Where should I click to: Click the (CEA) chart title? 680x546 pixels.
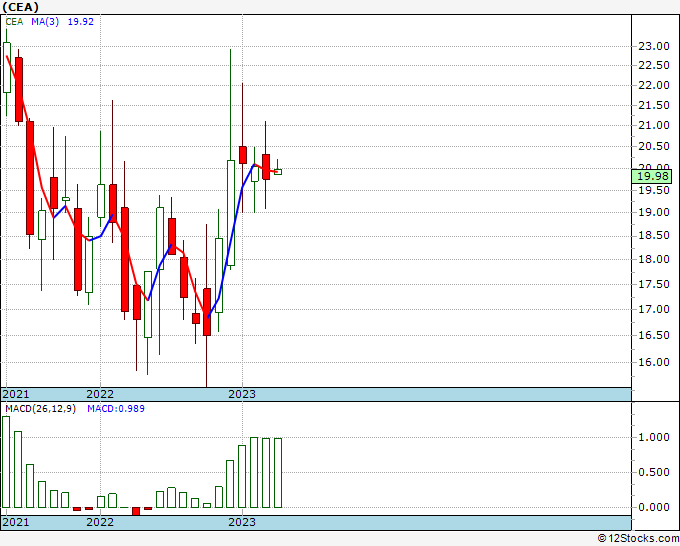coord(20,7)
